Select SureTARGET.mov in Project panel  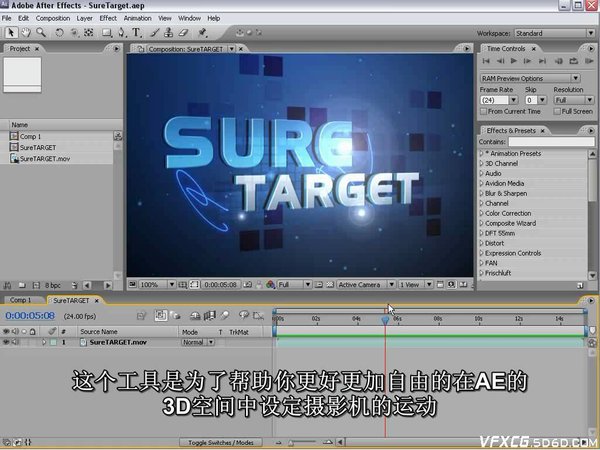tap(45, 158)
